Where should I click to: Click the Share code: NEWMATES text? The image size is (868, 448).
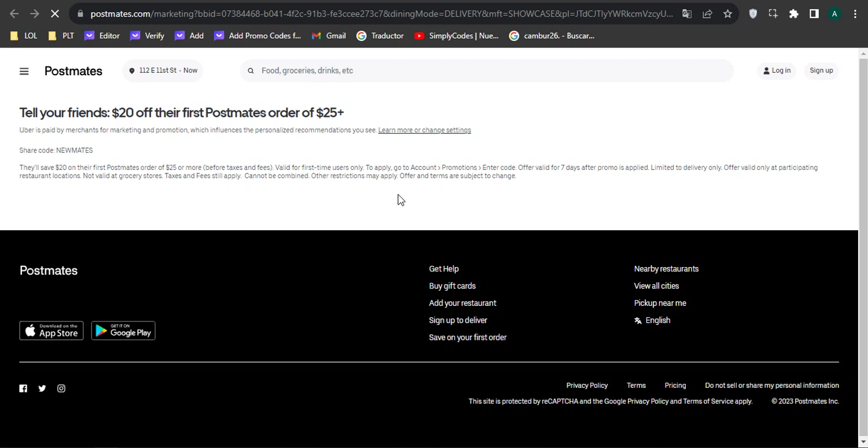coord(56,150)
